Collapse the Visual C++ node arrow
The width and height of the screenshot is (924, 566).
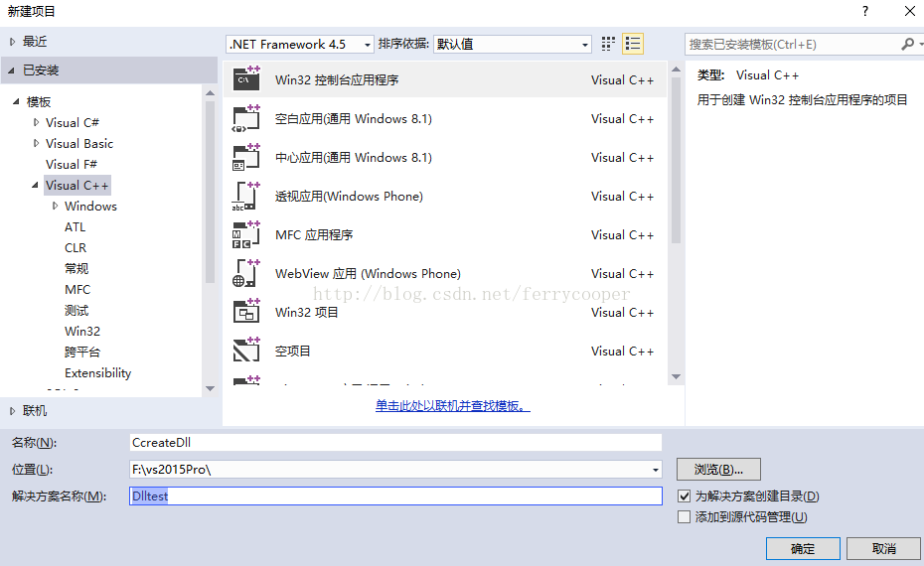36,185
